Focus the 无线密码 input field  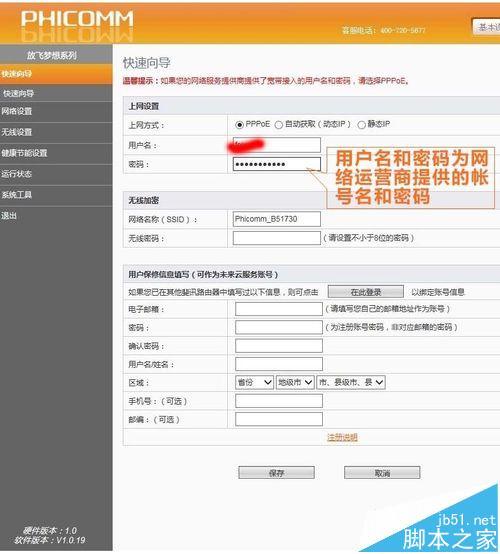pos(277,238)
